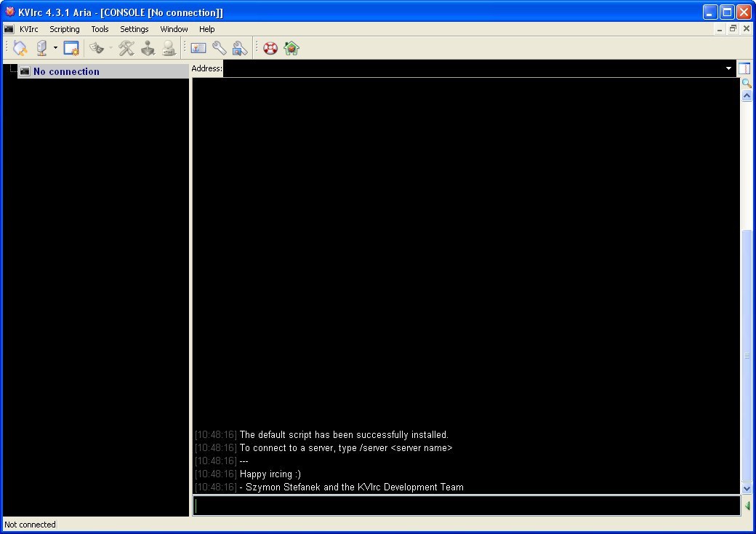Restore down the inner console window
The height and width of the screenshot is (534, 756).
733,29
